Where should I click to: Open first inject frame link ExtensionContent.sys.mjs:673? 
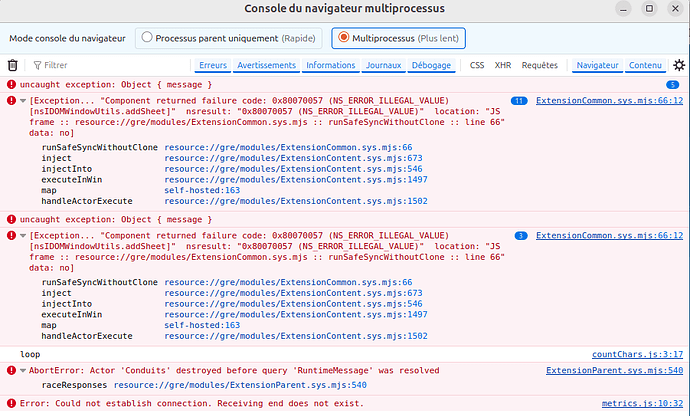(293, 158)
